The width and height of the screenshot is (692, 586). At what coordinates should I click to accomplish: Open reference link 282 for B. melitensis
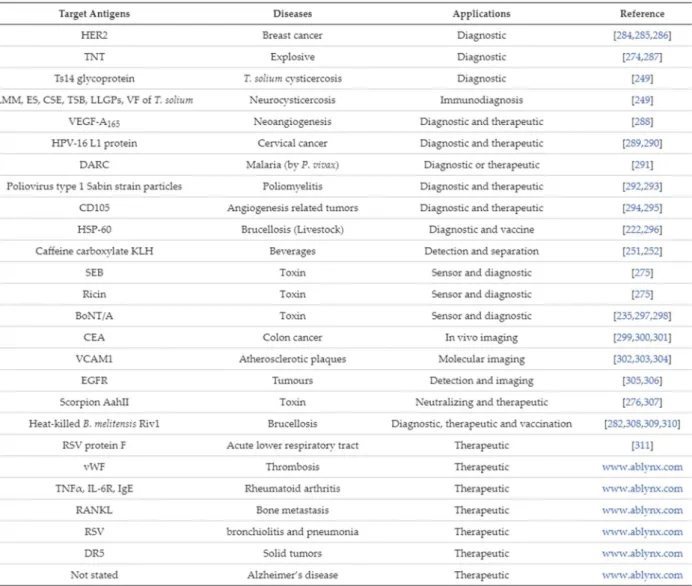tap(615, 424)
